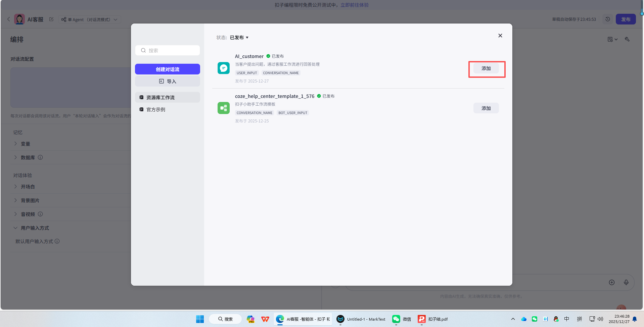Click the back arrow beside AI客服
Screen dimensions: 644x327
[x=8, y=19]
